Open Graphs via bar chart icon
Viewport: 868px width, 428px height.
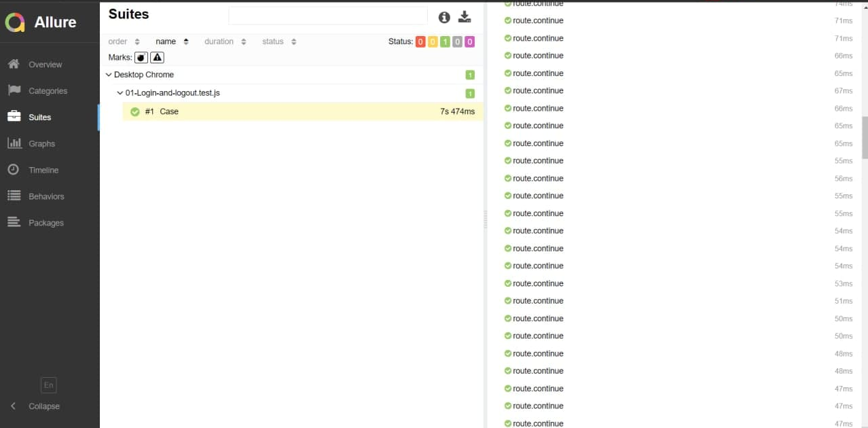14,143
